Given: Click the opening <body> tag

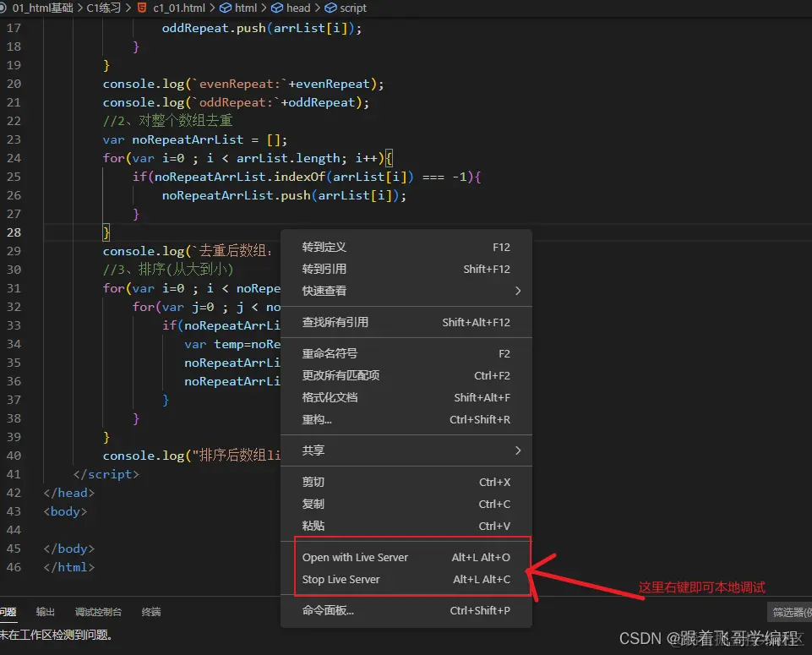Looking at the screenshot, I should point(65,511).
